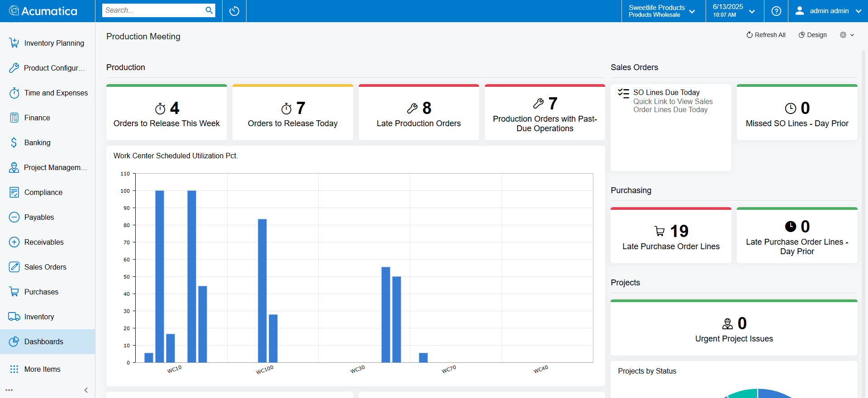Select Dashboards in the sidebar menu

(x=44, y=341)
